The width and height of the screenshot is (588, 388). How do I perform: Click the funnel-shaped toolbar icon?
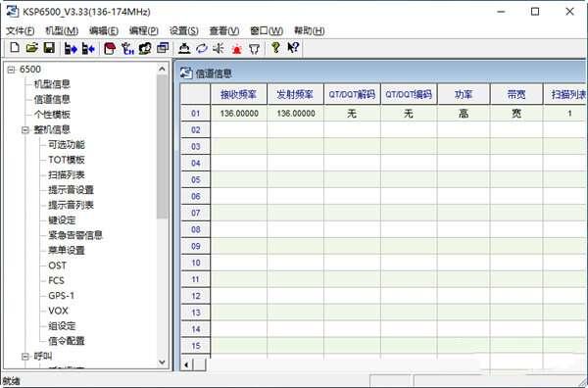[254, 48]
